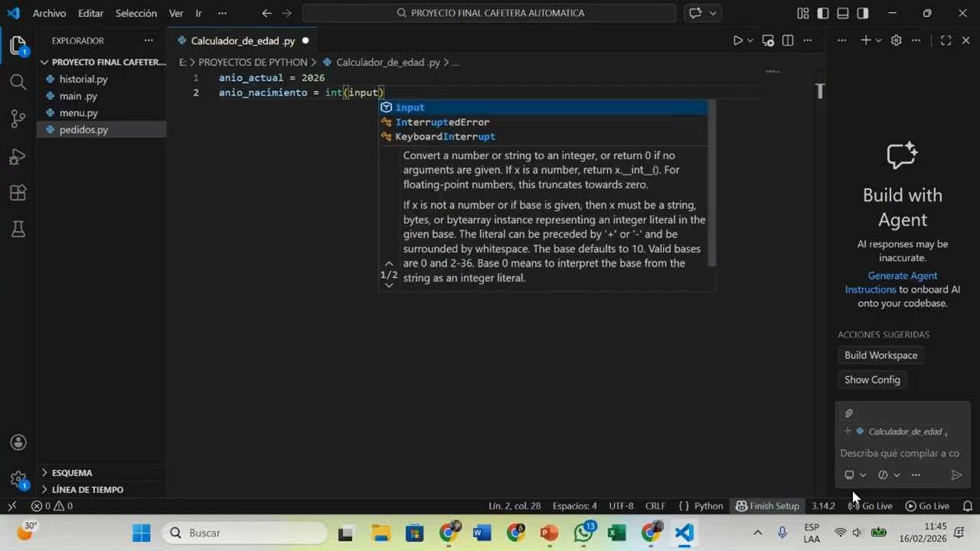Viewport: 980px width, 551px height.
Task: Open main .py in the explorer
Action: coord(78,96)
